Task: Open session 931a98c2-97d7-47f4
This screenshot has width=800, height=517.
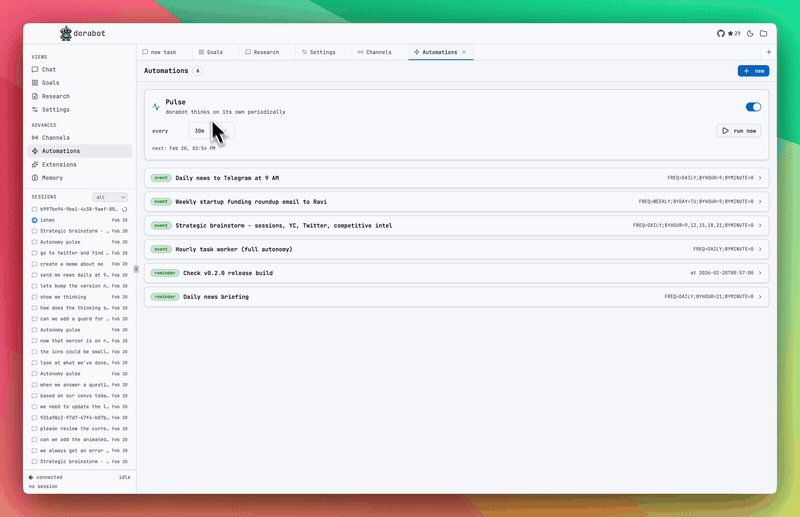Action: coord(80,417)
